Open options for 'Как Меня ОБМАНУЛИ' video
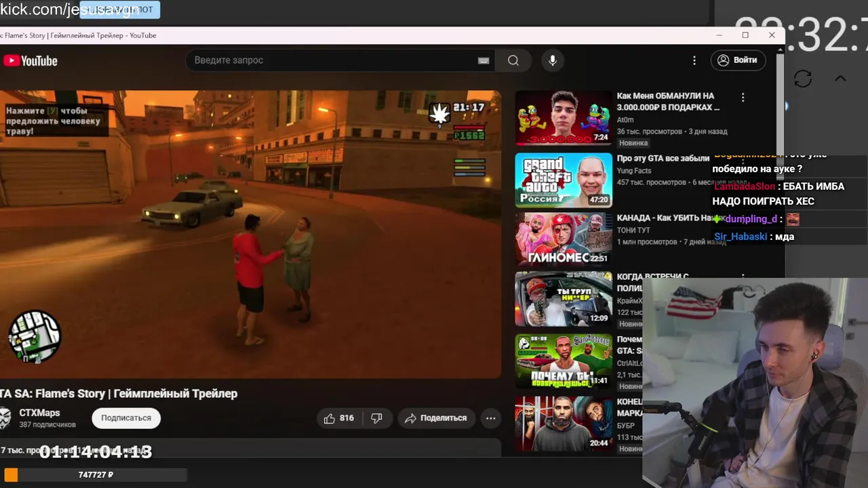Viewport: 868px width, 488px height. [x=743, y=98]
